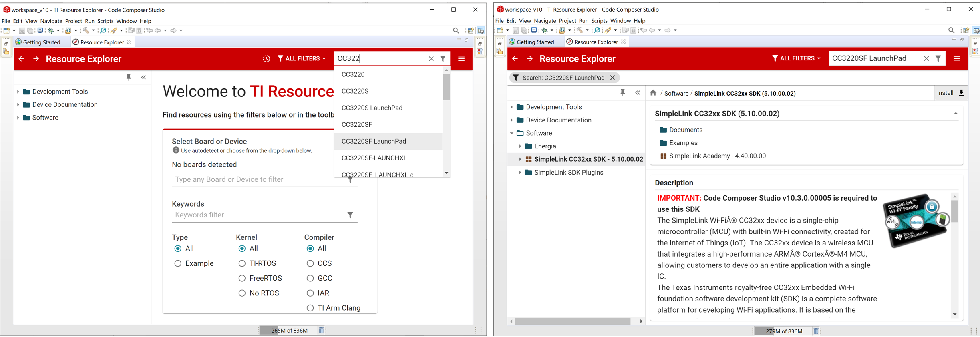This screenshot has width=980, height=337.
Task: Select Type All radio button
Action: (178, 249)
